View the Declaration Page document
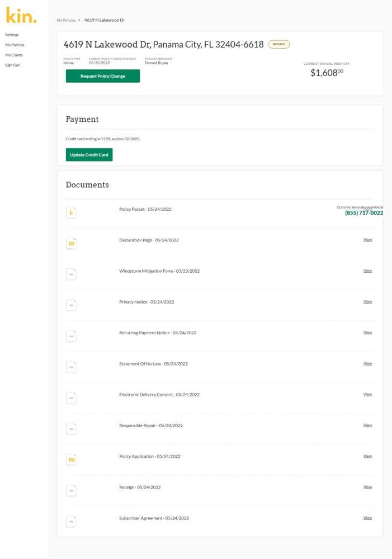Image resolution: width=392 pixels, height=559 pixels. pyautogui.click(x=367, y=240)
